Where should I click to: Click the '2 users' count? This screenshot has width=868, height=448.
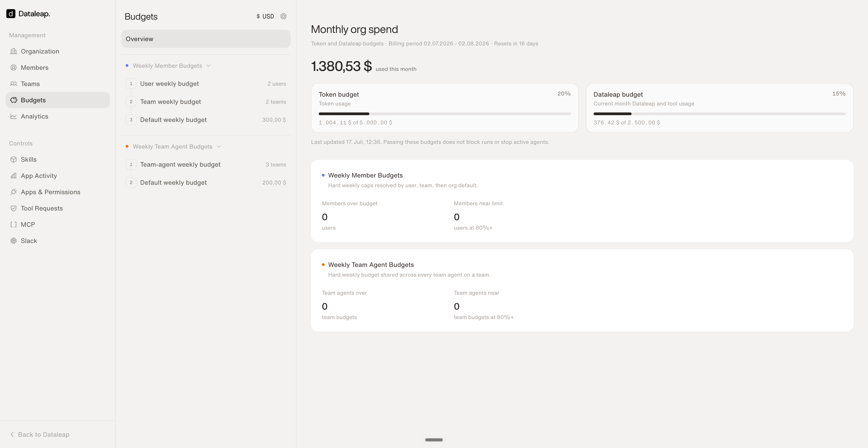point(277,84)
